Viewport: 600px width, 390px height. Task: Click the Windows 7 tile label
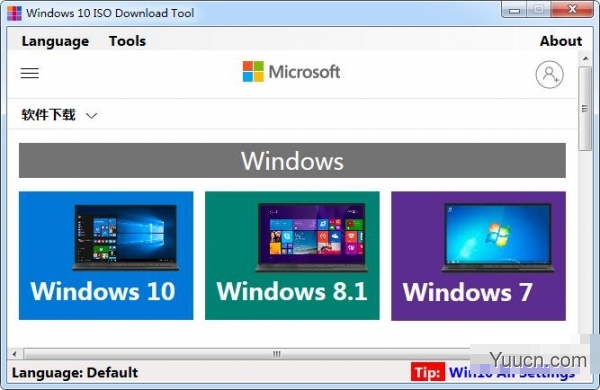point(467,292)
